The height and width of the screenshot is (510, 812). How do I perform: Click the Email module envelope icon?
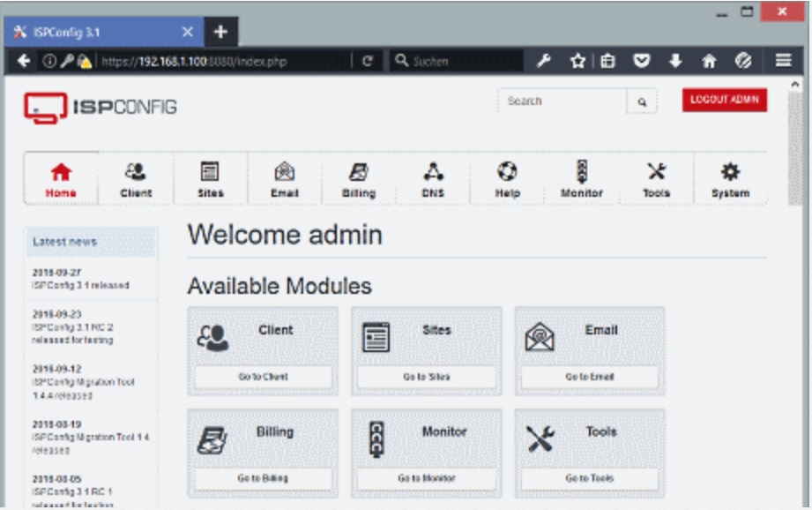[540, 337]
